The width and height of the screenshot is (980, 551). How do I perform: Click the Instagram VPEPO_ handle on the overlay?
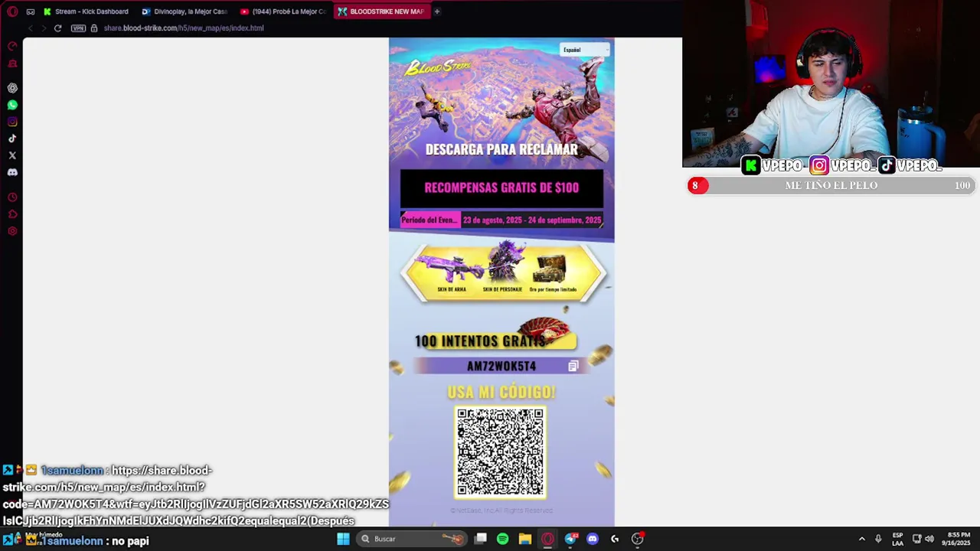(842, 165)
